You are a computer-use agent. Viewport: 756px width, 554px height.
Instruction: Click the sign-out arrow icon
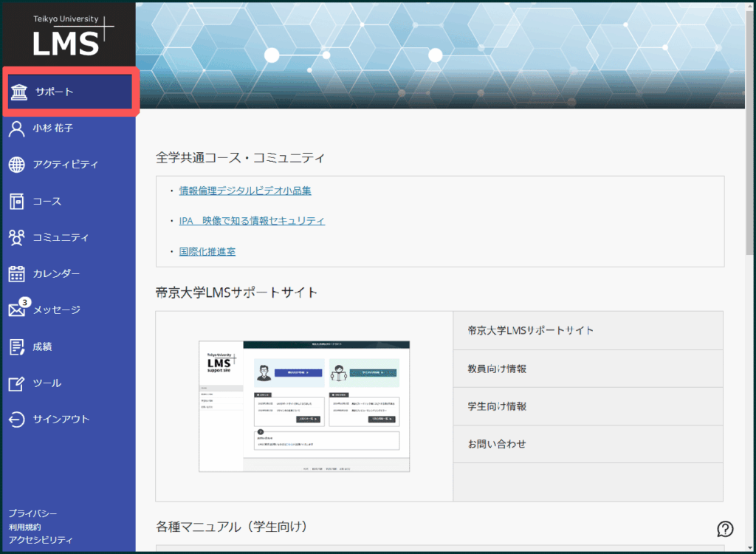click(17, 420)
